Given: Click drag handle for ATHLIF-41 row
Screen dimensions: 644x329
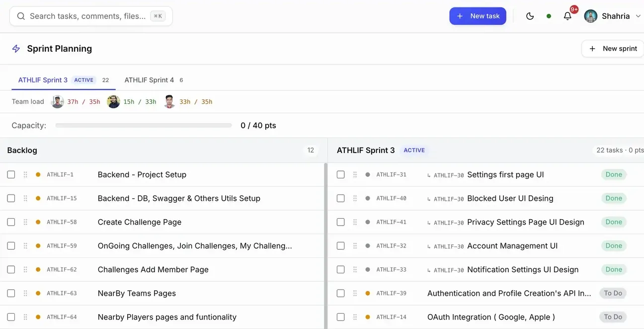Looking at the screenshot, I should tap(355, 222).
